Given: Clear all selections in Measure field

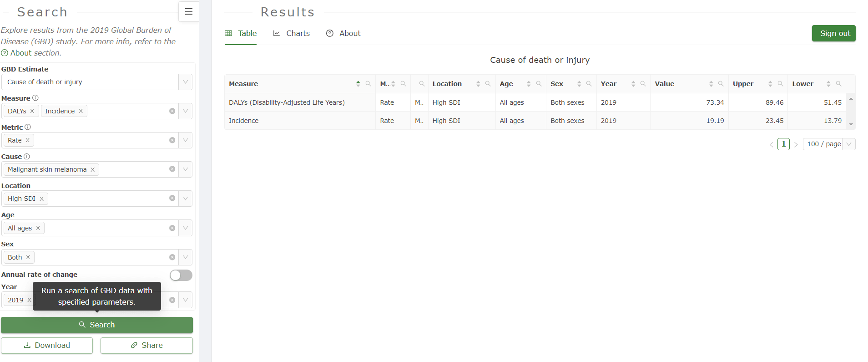Looking at the screenshot, I should [x=172, y=111].
